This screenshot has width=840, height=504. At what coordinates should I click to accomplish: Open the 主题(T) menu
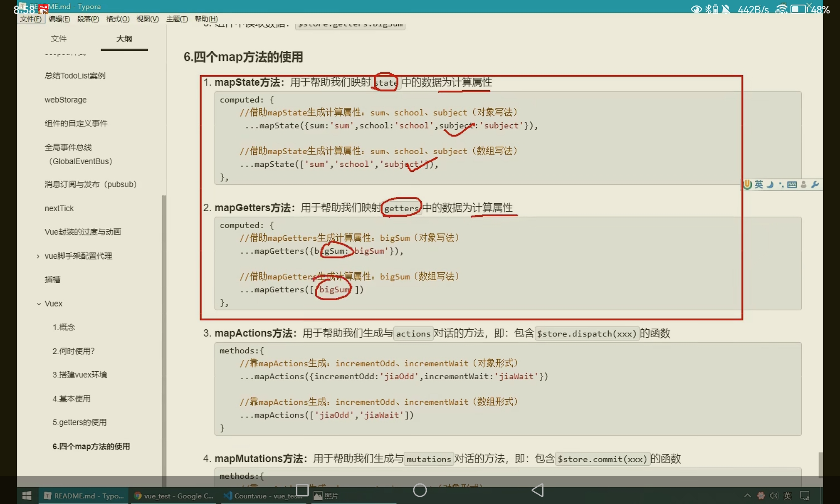coord(177,19)
